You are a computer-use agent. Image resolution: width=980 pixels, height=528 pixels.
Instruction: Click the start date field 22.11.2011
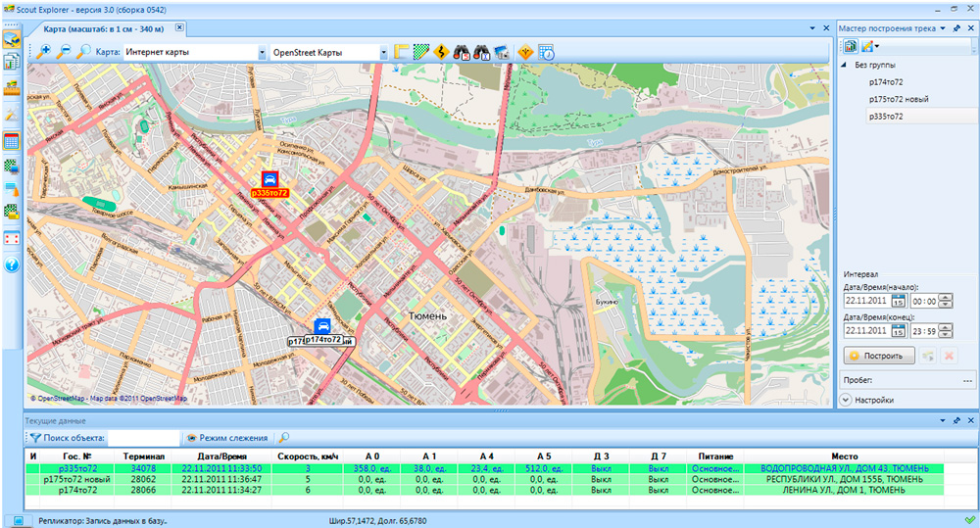(x=867, y=301)
